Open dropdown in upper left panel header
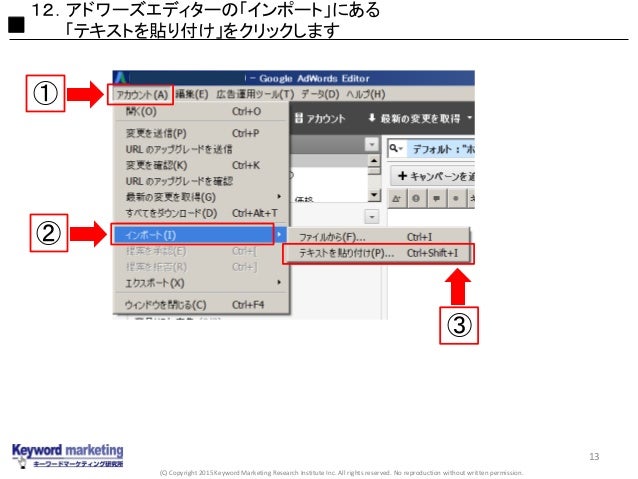Screen dimensions: 638x479 371,144
